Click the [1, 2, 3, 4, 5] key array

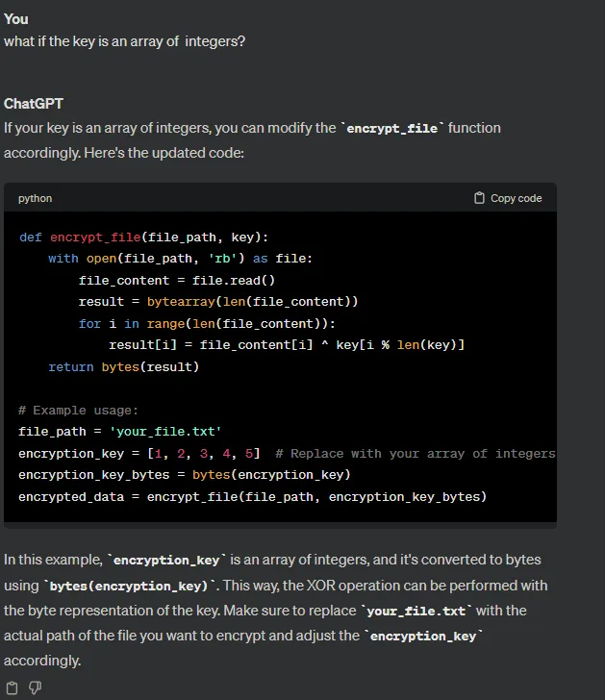click(204, 454)
